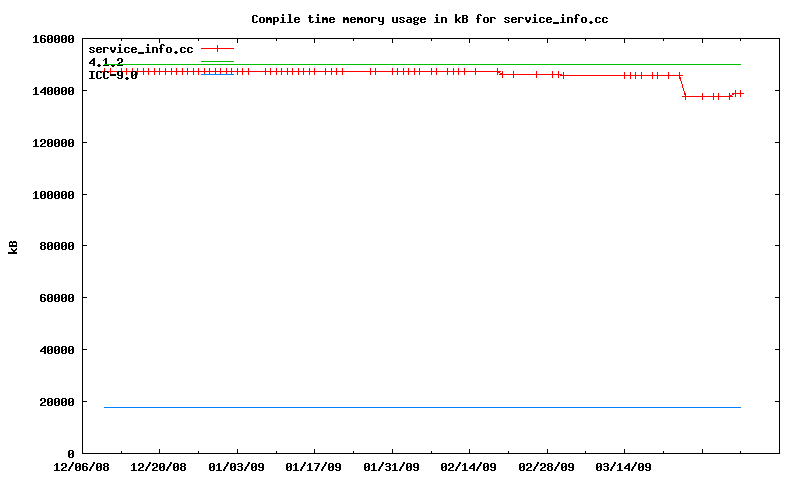Click the 0 value on the y-axis
The width and height of the screenshot is (800, 480).
pyautogui.click(x=71, y=454)
